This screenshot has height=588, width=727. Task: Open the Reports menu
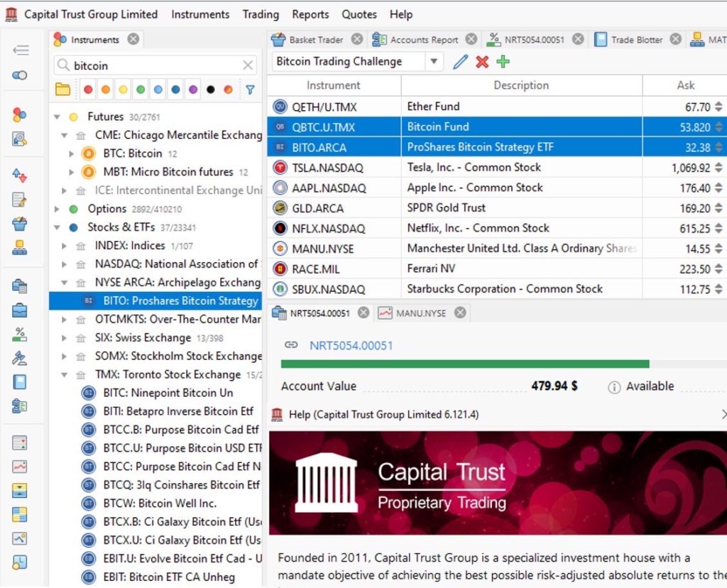(310, 14)
